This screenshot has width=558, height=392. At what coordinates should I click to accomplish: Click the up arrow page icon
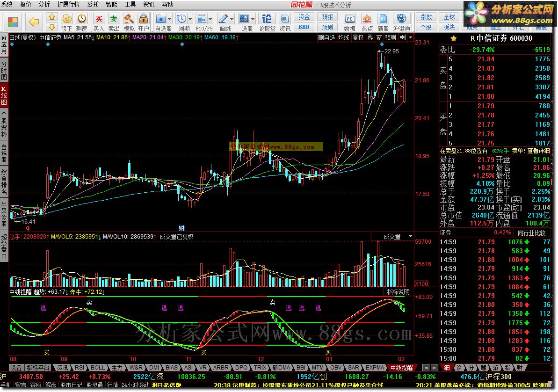click(52, 17)
